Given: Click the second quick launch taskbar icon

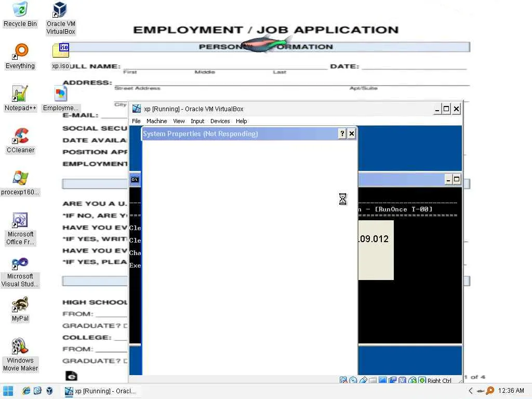Looking at the screenshot, I should click(x=37, y=391).
